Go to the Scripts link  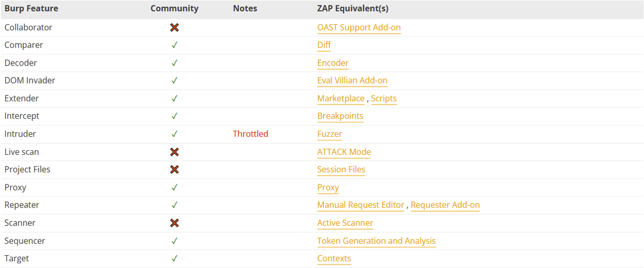[x=383, y=98]
